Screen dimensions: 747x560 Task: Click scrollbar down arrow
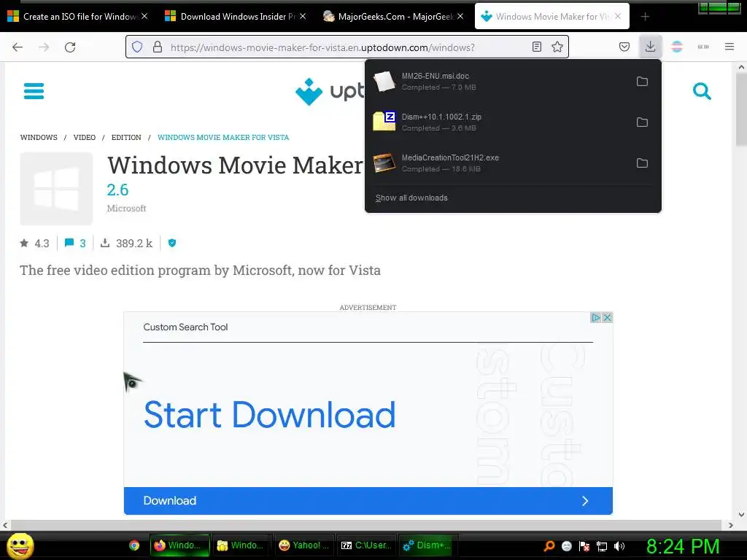point(741,514)
